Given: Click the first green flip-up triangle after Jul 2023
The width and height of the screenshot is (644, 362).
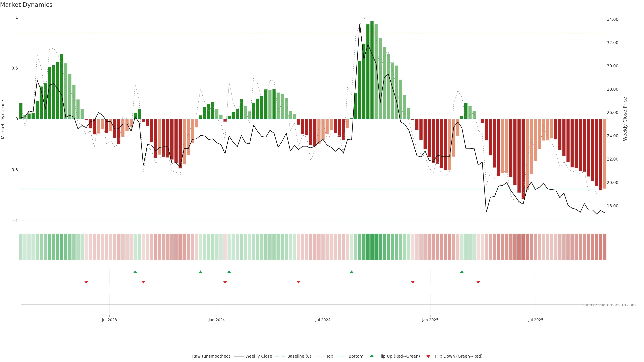Looking at the screenshot, I should pos(135,272).
